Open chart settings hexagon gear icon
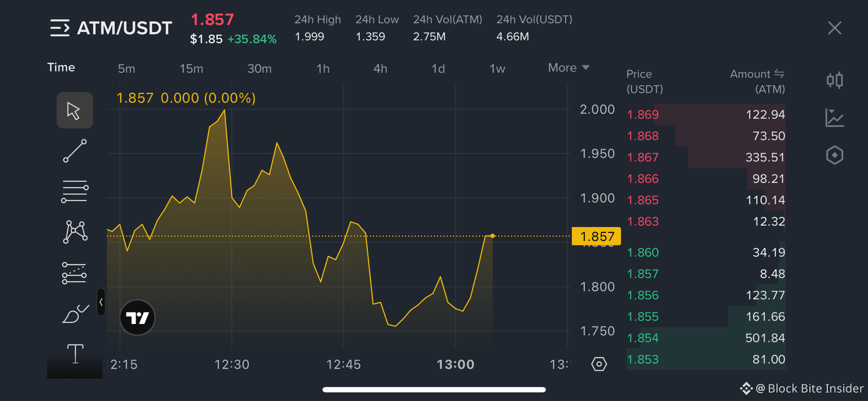 (599, 364)
